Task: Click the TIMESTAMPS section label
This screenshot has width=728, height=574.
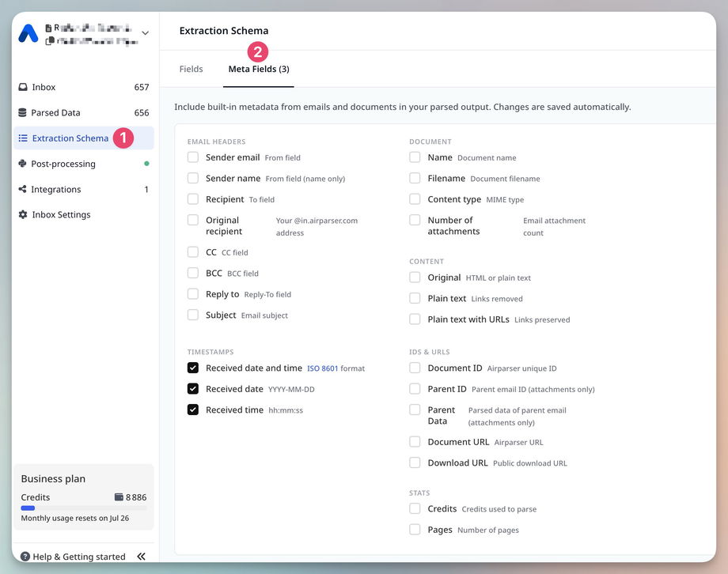Action: click(x=210, y=352)
